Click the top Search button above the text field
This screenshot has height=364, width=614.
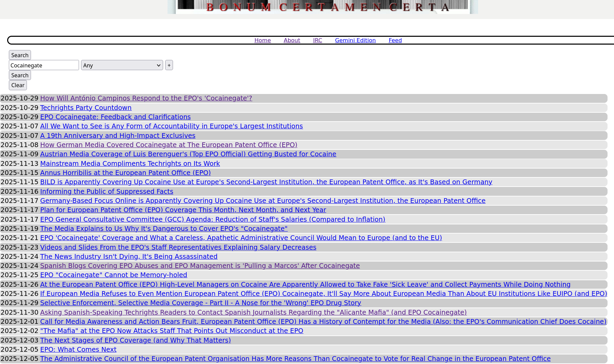[x=20, y=55]
